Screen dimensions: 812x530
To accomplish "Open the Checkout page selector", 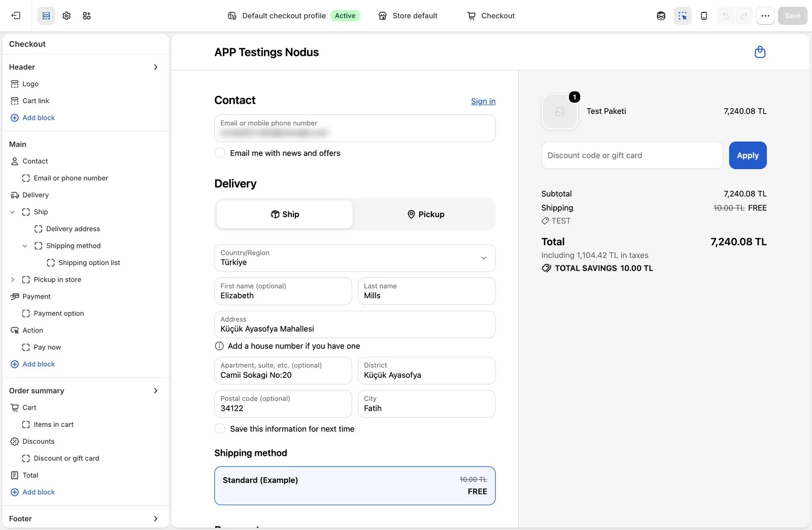I will [x=491, y=16].
